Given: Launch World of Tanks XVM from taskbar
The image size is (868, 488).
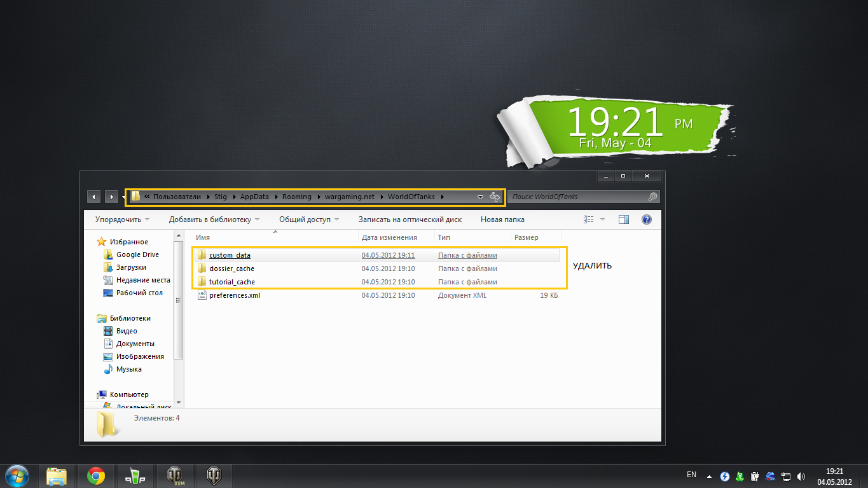Looking at the screenshot, I should 174,475.
